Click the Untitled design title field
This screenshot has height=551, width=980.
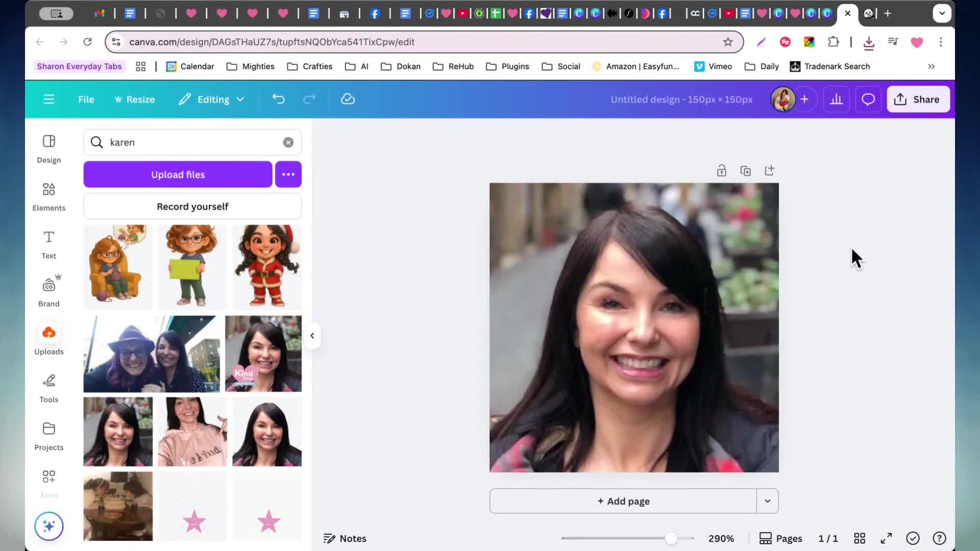pos(681,99)
